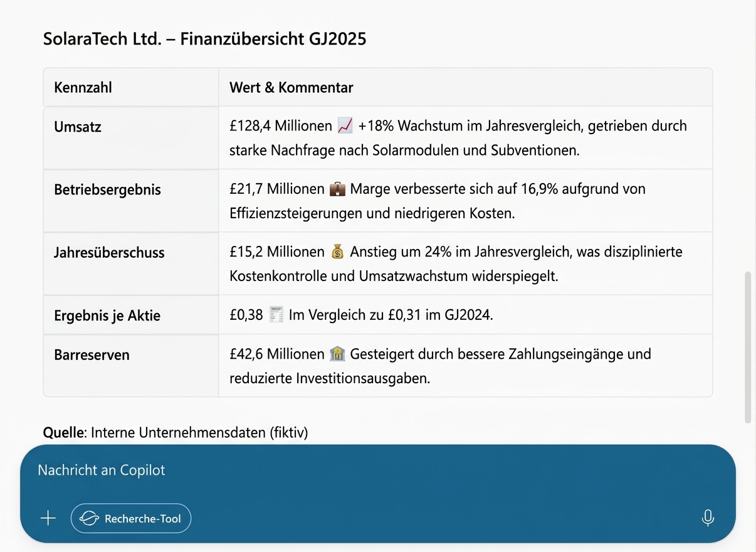Click the chart emoji in Umsatz row
The width and height of the screenshot is (756, 552).
point(345,126)
